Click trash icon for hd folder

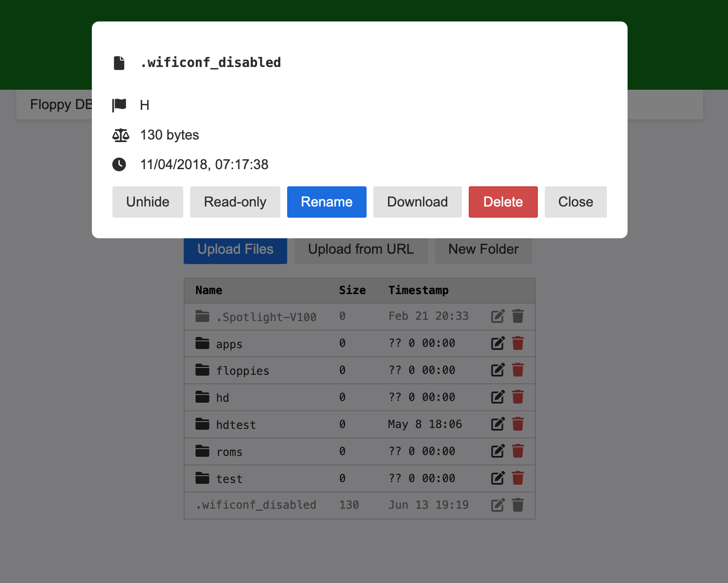click(x=518, y=397)
